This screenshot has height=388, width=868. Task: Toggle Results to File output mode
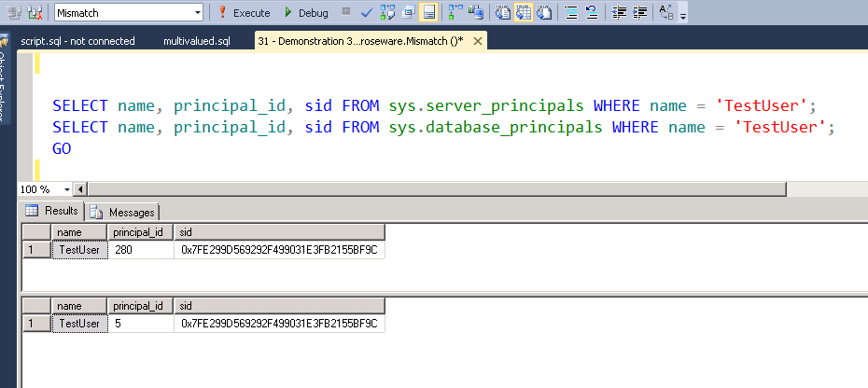(x=543, y=13)
